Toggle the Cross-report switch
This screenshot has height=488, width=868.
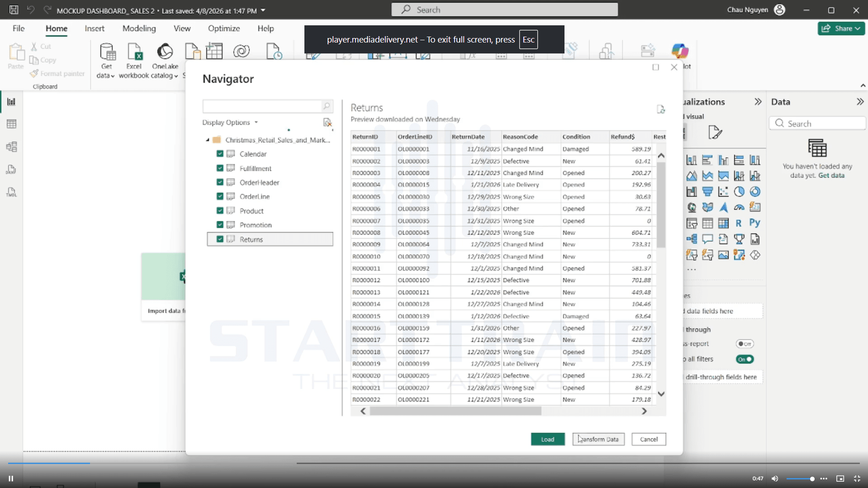coord(745,344)
